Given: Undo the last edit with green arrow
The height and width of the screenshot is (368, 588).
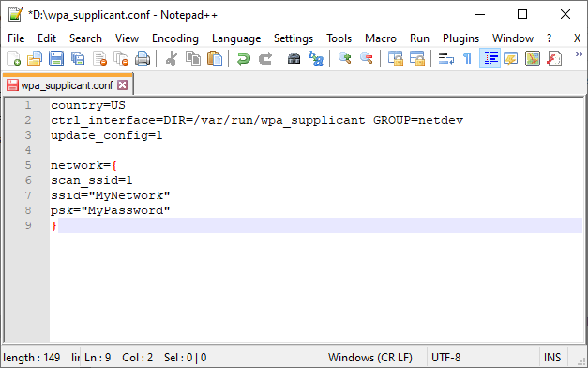Looking at the screenshot, I should click(244, 58).
